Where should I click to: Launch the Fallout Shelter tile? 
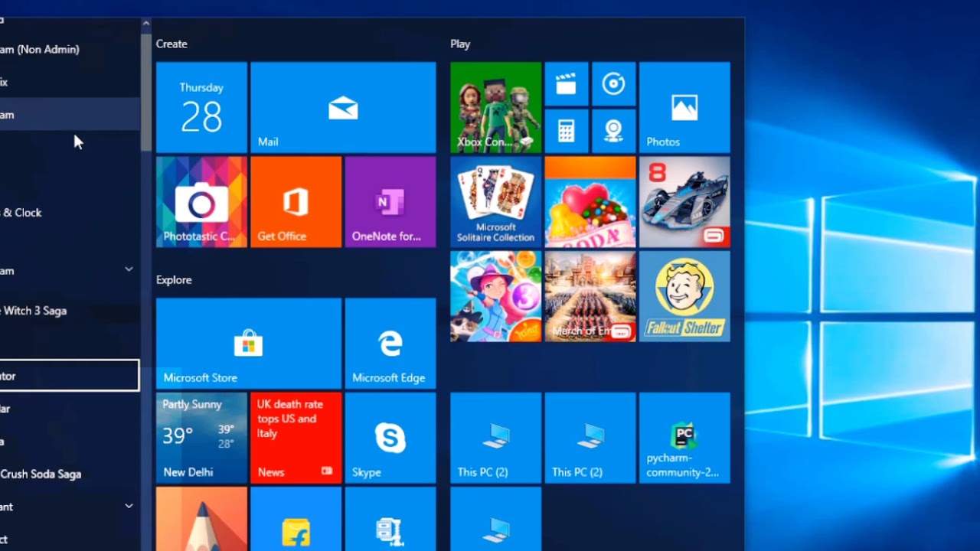pos(684,296)
